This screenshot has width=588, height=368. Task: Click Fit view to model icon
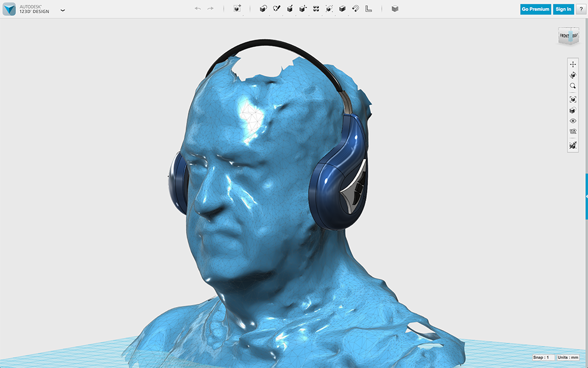tap(572, 99)
